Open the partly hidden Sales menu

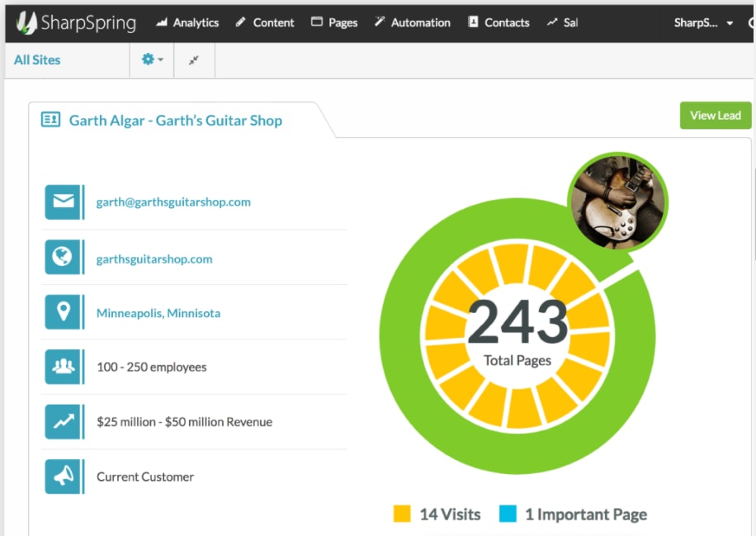[562, 22]
